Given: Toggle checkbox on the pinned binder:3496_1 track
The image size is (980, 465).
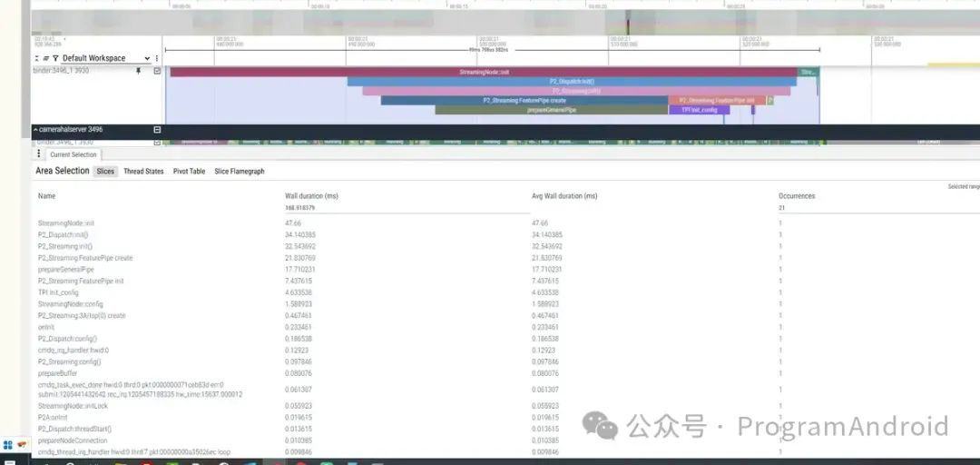Looking at the screenshot, I should pyautogui.click(x=157, y=71).
